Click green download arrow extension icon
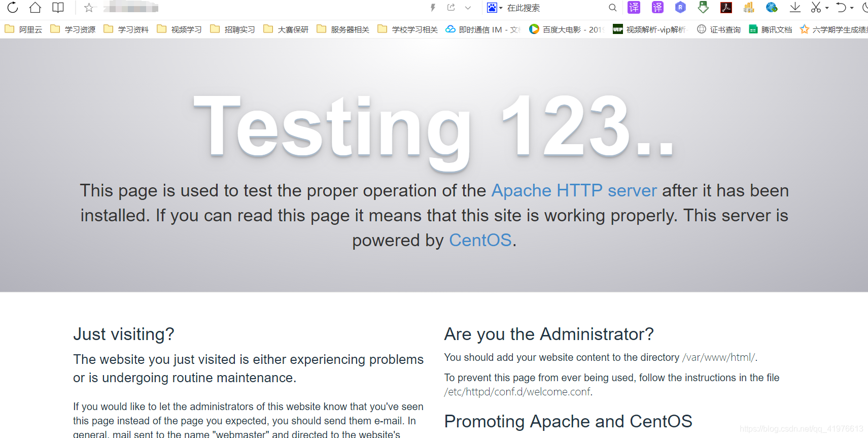The width and height of the screenshot is (868, 438). coord(703,8)
